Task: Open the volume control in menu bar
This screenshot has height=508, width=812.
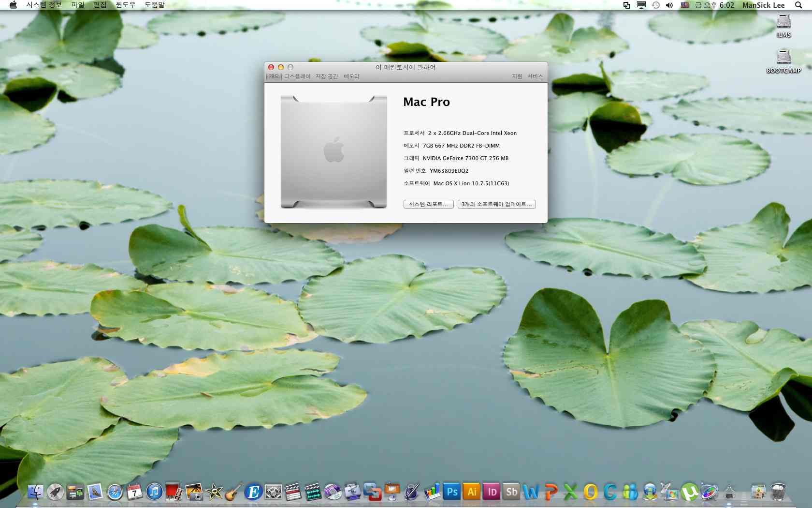Action: (x=669, y=5)
